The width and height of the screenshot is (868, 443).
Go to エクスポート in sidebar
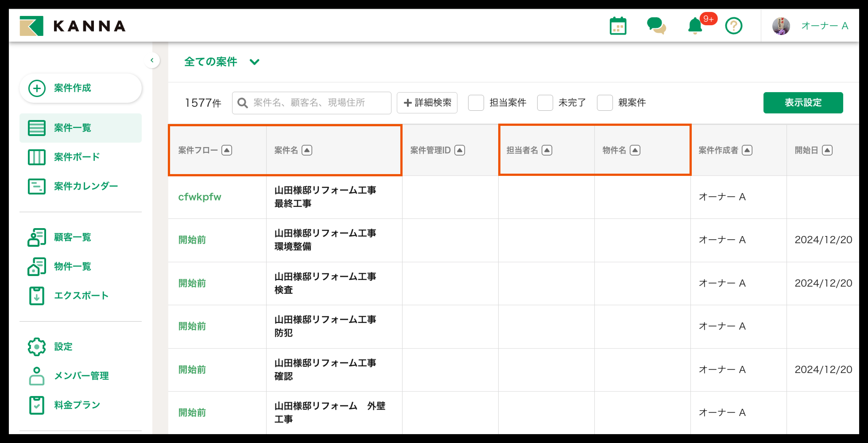point(81,296)
